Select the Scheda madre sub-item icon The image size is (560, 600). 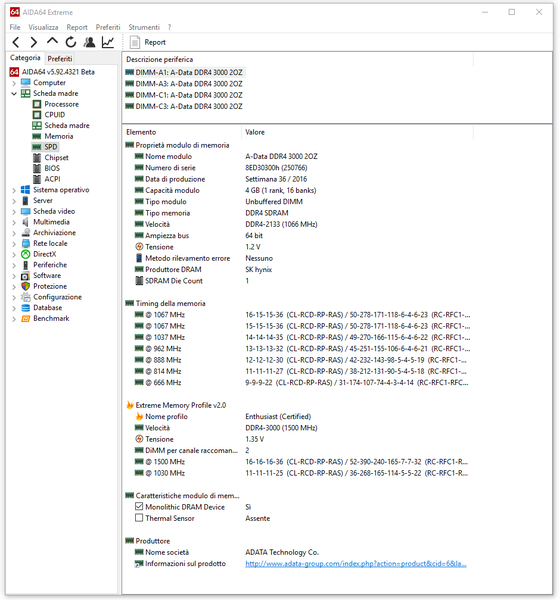coord(37,126)
